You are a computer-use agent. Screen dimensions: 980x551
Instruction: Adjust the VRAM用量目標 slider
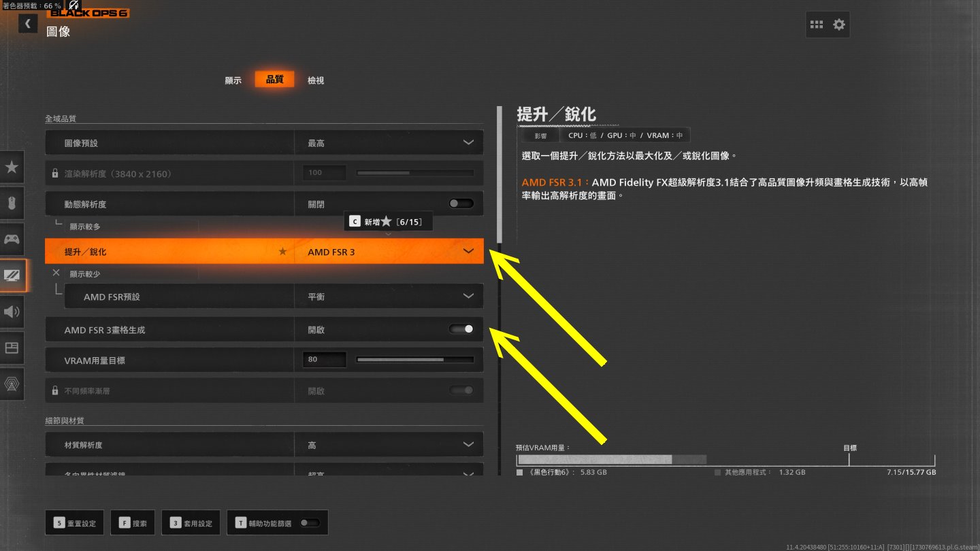415,359
